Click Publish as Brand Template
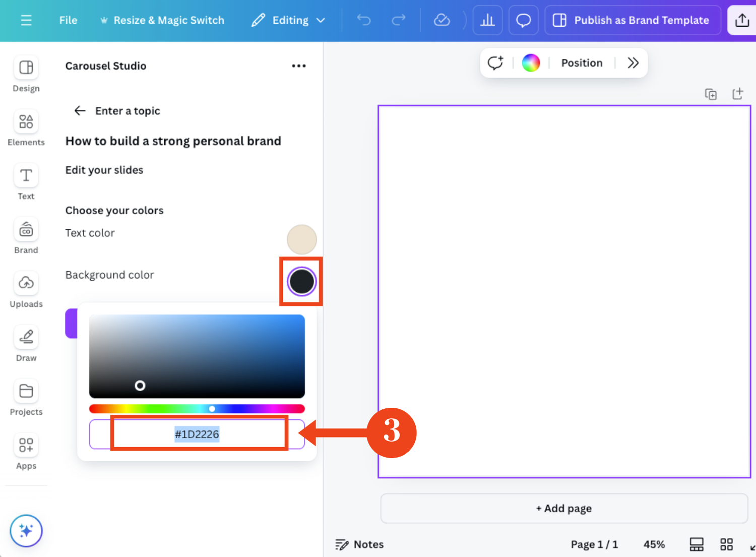The image size is (756, 557). (633, 20)
